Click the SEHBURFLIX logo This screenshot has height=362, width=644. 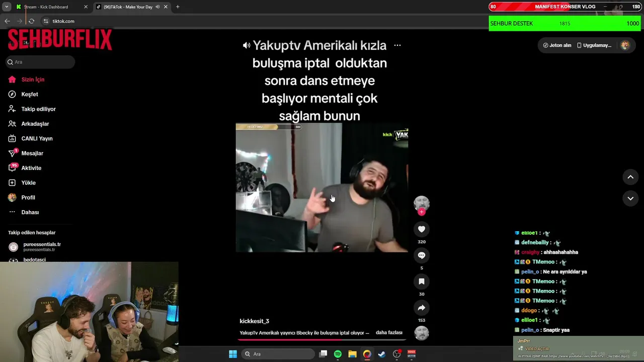pyautogui.click(x=59, y=39)
